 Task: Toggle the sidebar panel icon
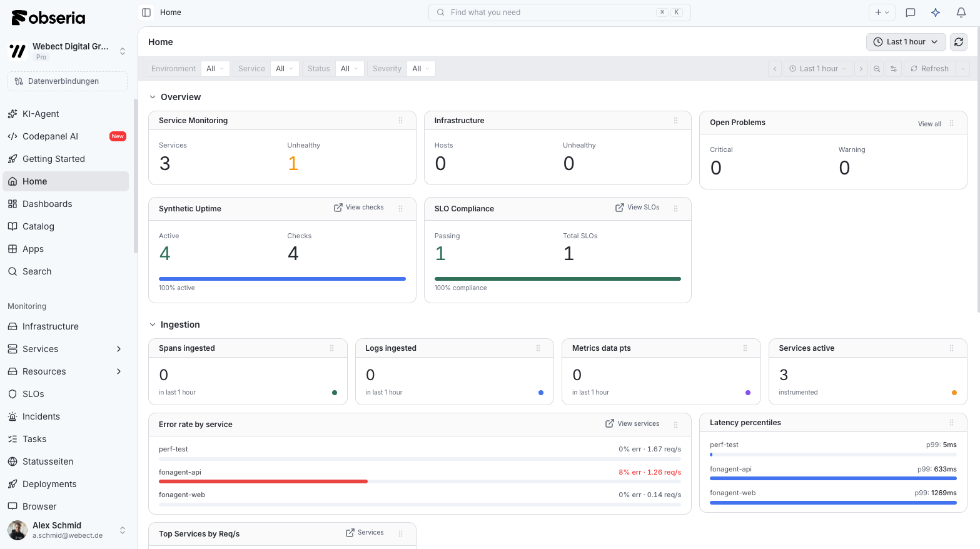click(146, 13)
